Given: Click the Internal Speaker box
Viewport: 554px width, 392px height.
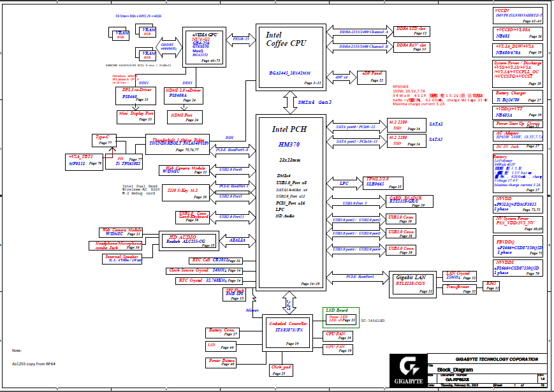Looking at the screenshot, I should [x=122, y=259].
